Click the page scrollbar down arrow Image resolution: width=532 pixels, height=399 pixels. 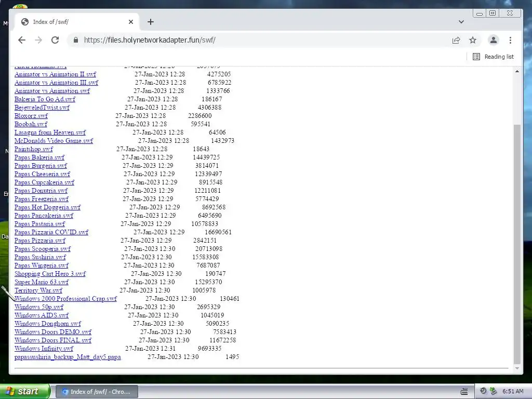point(517,368)
